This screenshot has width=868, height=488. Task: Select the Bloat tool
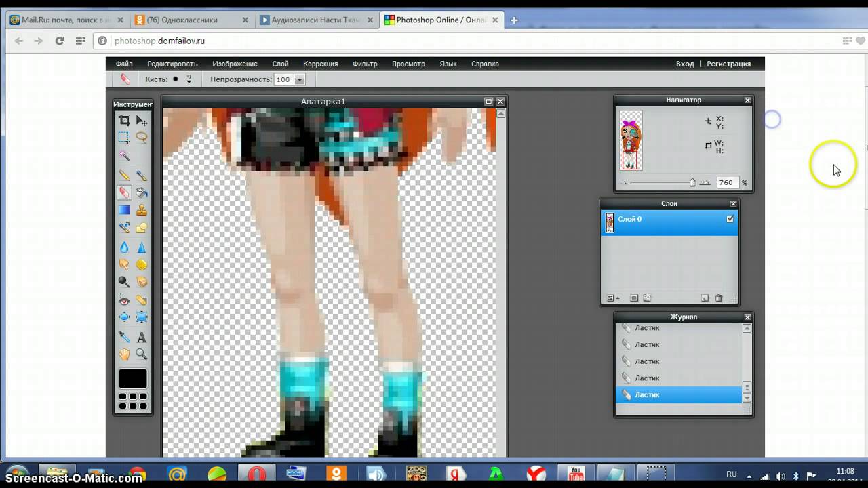tap(124, 317)
